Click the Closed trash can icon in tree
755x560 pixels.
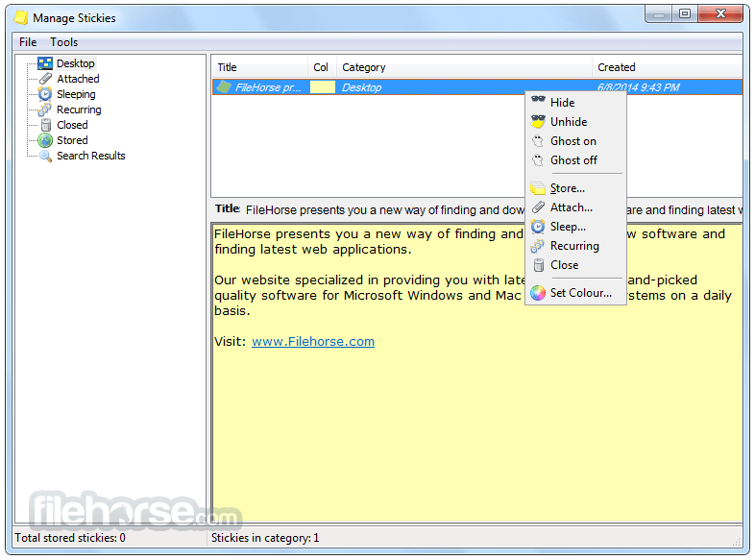(x=46, y=125)
